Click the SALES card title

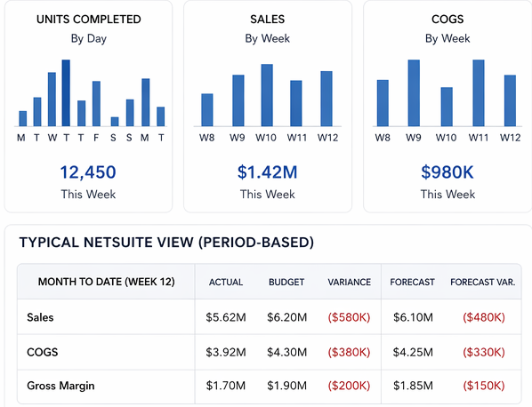[x=268, y=20]
